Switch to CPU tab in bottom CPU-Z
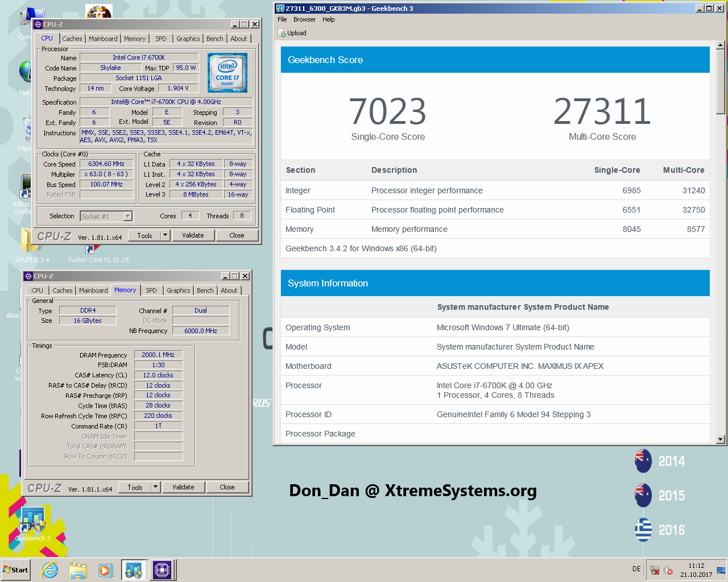This screenshot has height=582, width=728. tap(38, 290)
